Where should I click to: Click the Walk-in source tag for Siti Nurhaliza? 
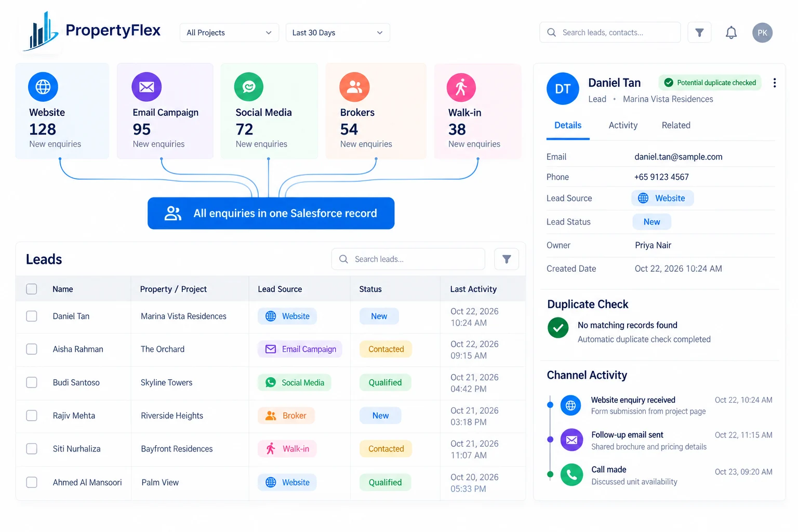pyautogui.click(x=287, y=449)
